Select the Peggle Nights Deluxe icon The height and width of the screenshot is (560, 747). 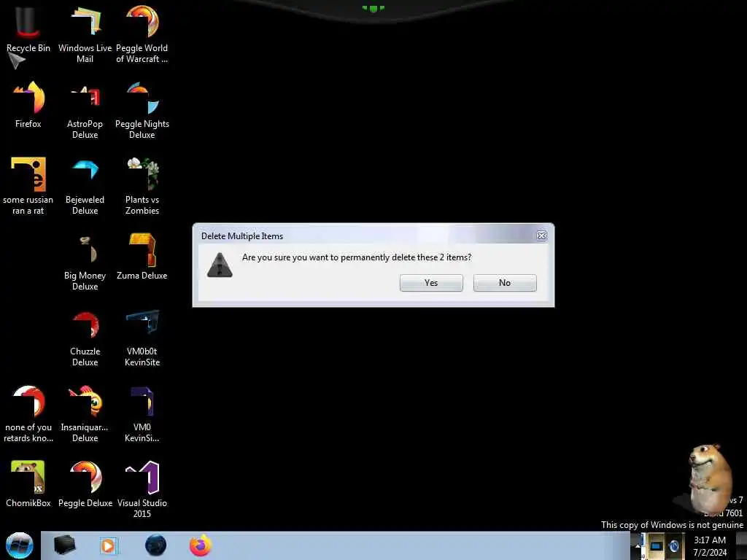tap(142, 111)
